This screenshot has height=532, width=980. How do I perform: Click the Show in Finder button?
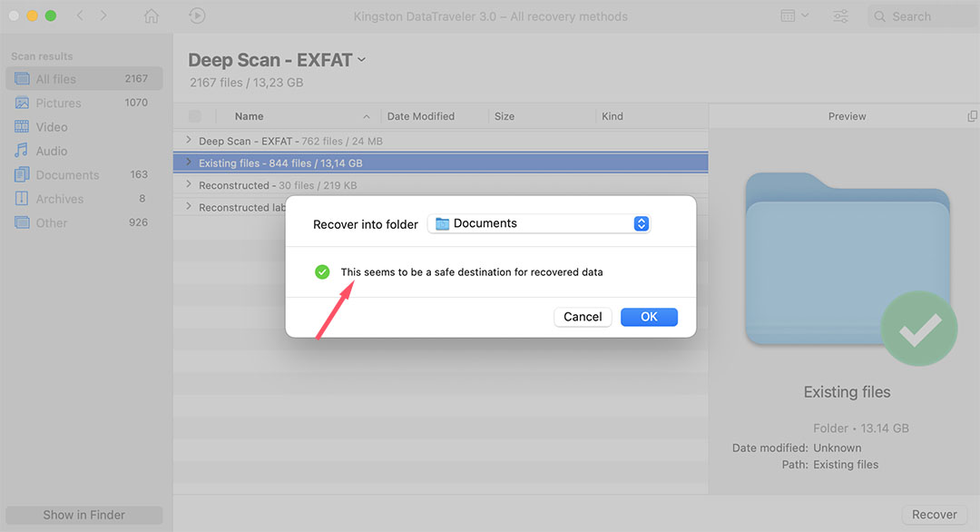84,515
